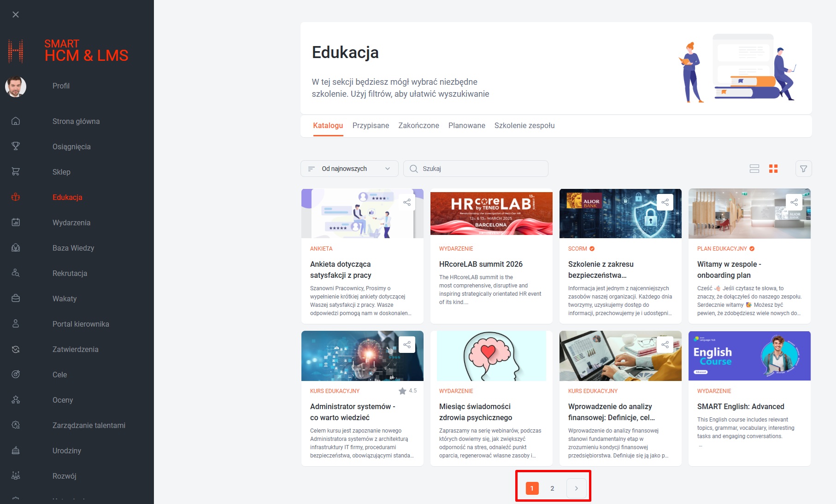Screen dimensions: 836x504
Task: Switch to the Przypisane tab
Action: coord(371,125)
